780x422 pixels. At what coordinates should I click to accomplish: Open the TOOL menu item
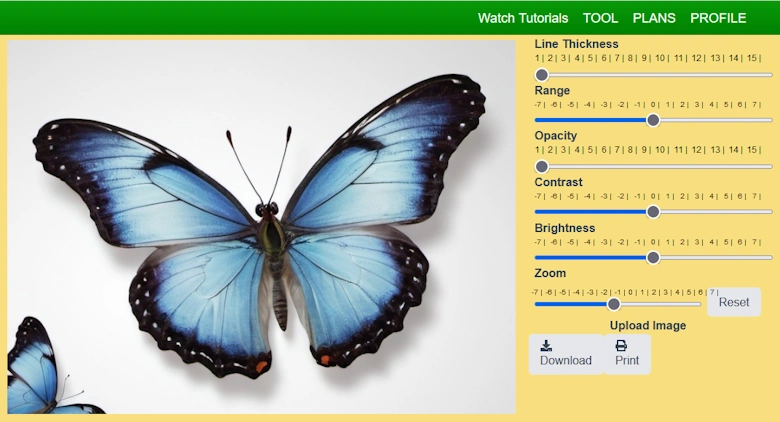(600, 18)
